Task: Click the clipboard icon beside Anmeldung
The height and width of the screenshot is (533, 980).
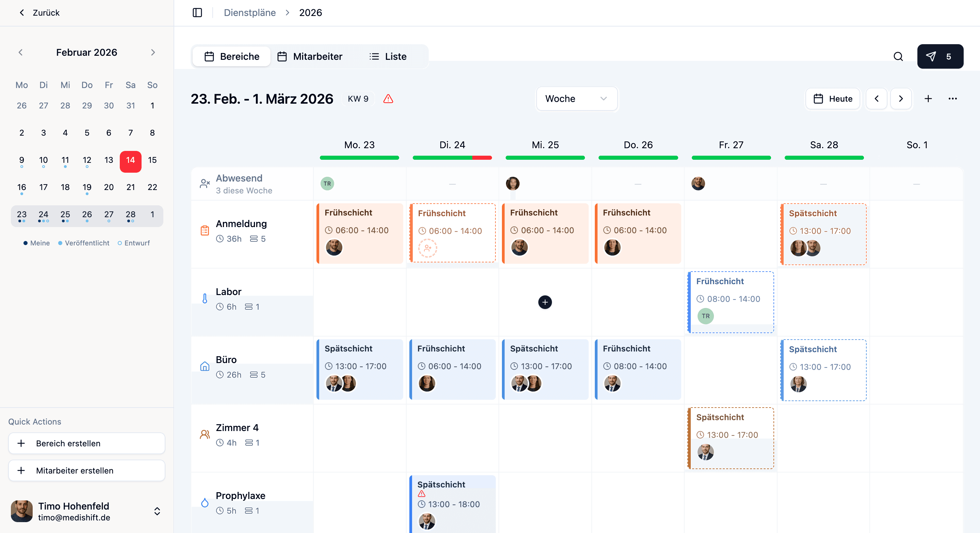Action: pos(204,231)
